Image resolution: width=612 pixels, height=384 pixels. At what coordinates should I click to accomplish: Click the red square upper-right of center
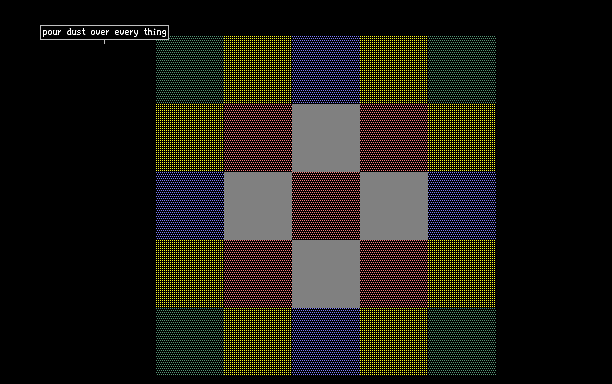point(394,138)
